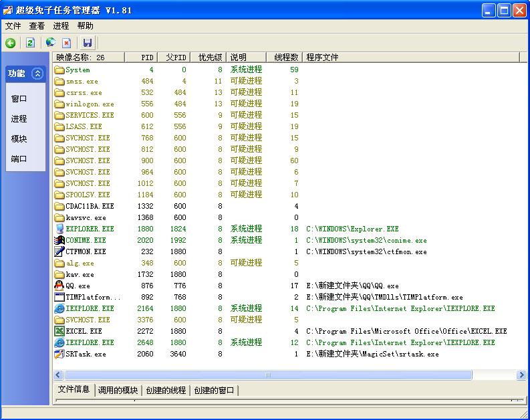Click the horizontal scrollbar right arrow
The image size is (530, 420).
tap(521, 375)
